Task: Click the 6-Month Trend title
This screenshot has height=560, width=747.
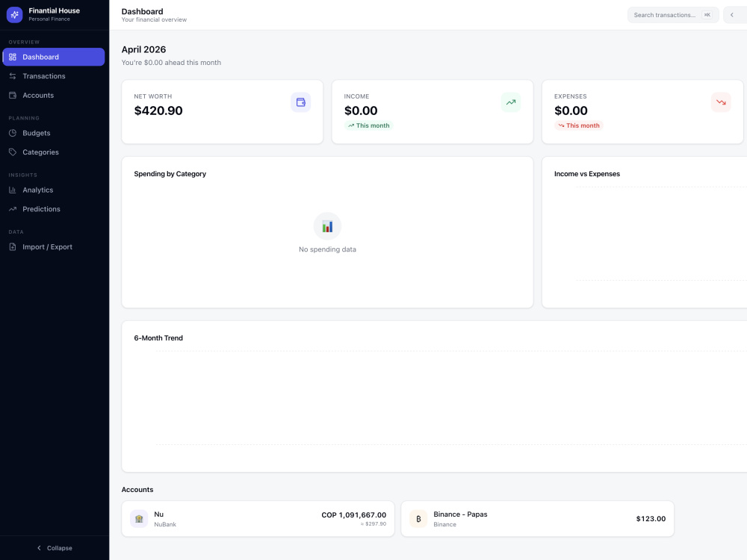Action: pyautogui.click(x=158, y=337)
